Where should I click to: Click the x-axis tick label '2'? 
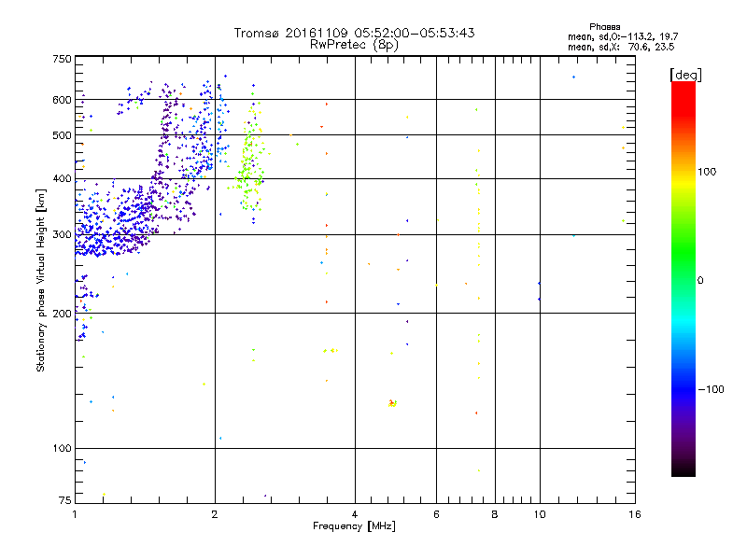point(215,514)
